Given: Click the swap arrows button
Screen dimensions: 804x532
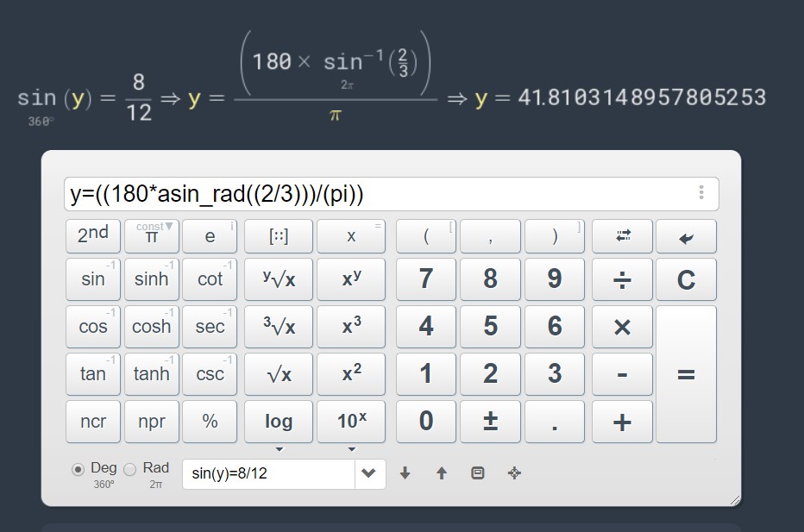Looking at the screenshot, I should pyautogui.click(x=622, y=236).
